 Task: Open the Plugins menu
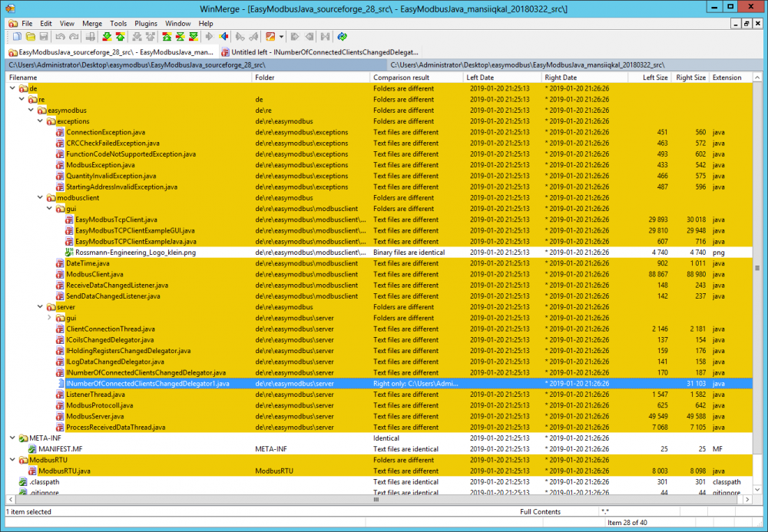tap(146, 24)
